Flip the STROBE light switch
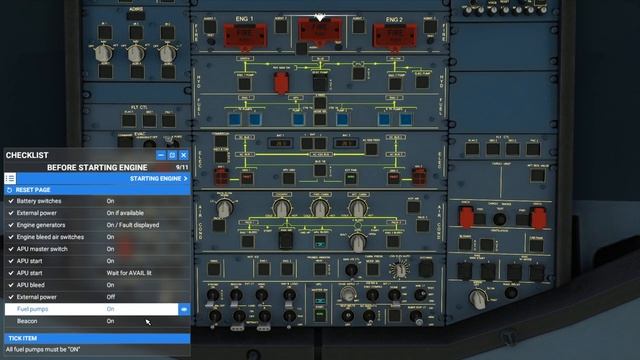Image resolution: width=640 pixels, height=360 pixels. coord(212,296)
